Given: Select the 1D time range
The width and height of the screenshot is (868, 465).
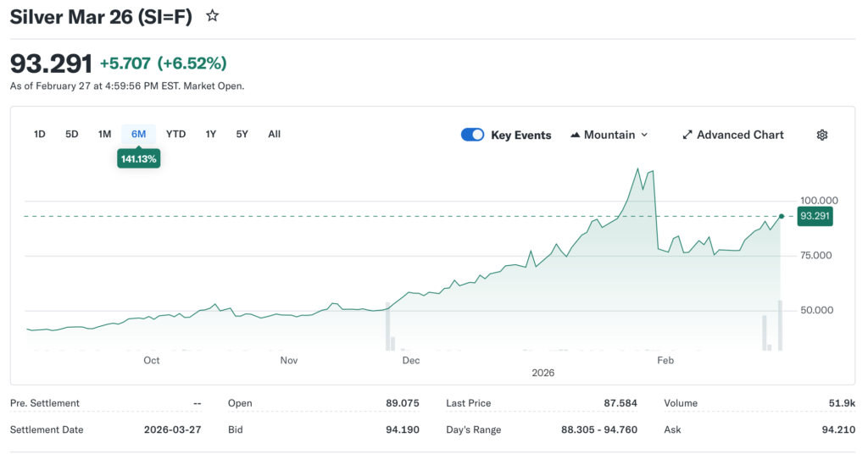Looking at the screenshot, I should (x=40, y=134).
